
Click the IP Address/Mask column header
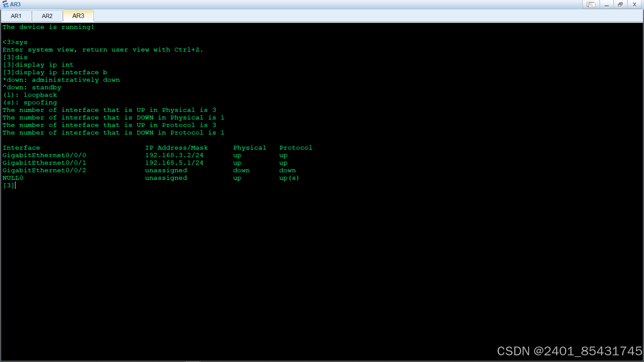tap(176, 148)
